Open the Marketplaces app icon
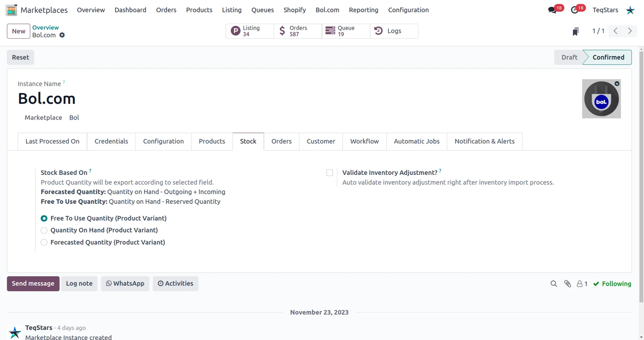 [11, 10]
